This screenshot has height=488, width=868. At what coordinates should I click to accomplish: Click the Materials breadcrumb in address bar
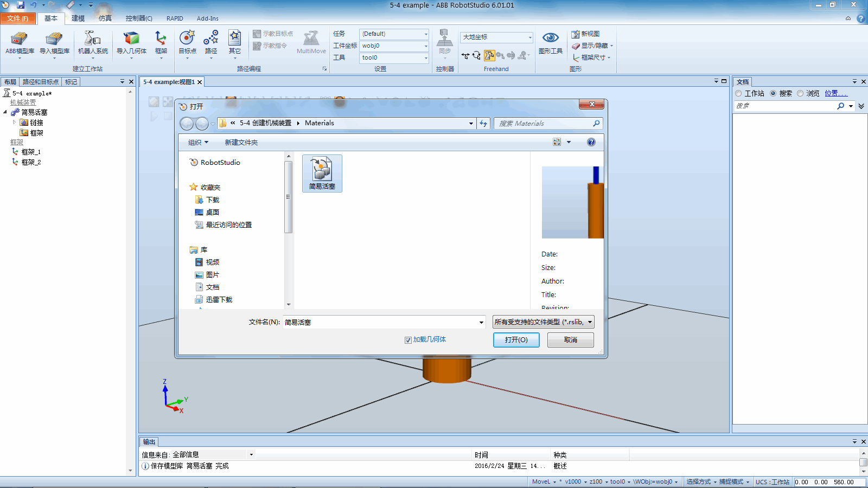pyautogui.click(x=320, y=123)
